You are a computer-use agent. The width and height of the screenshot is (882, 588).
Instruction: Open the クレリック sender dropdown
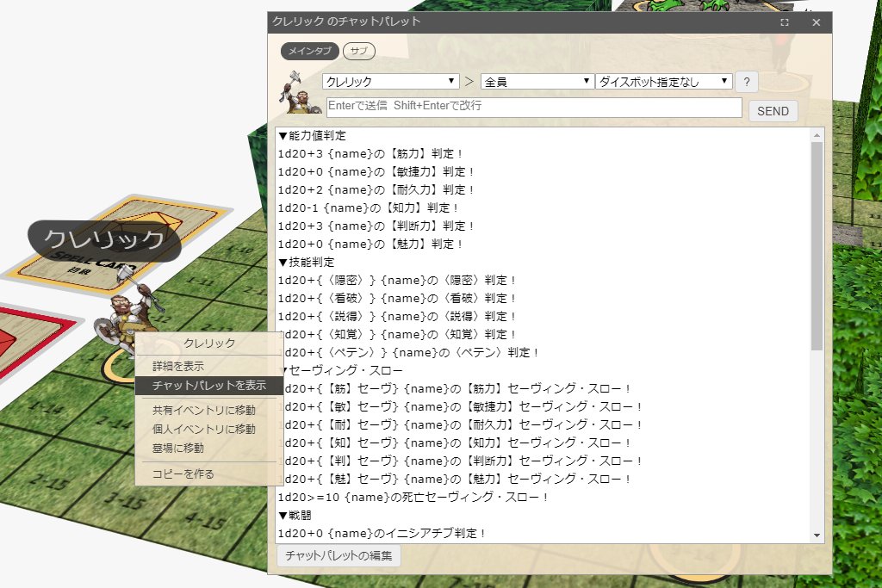pyautogui.click(x=390, y=82)
